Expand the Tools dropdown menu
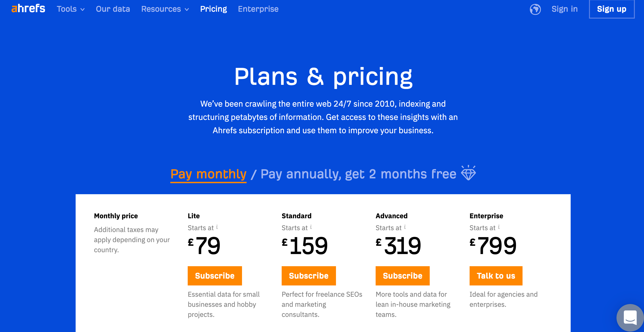The height and width of the screenshot is (332, 644). (71, 9)
